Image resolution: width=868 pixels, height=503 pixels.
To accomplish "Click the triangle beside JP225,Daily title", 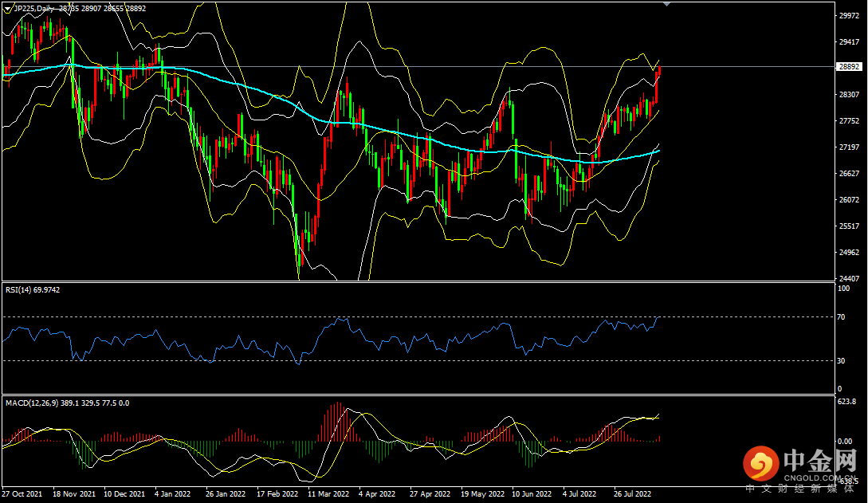I will [8, 6].
